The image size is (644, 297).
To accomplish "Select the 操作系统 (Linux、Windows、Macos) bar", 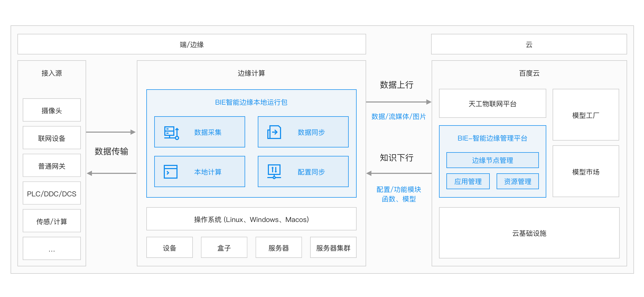I will (x=251, y=219).
